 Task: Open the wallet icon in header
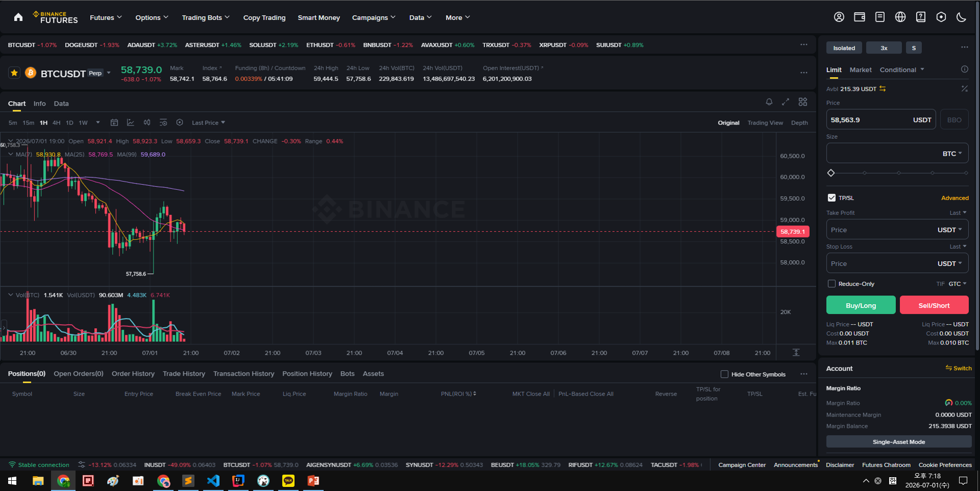click(x=859, y=17)
